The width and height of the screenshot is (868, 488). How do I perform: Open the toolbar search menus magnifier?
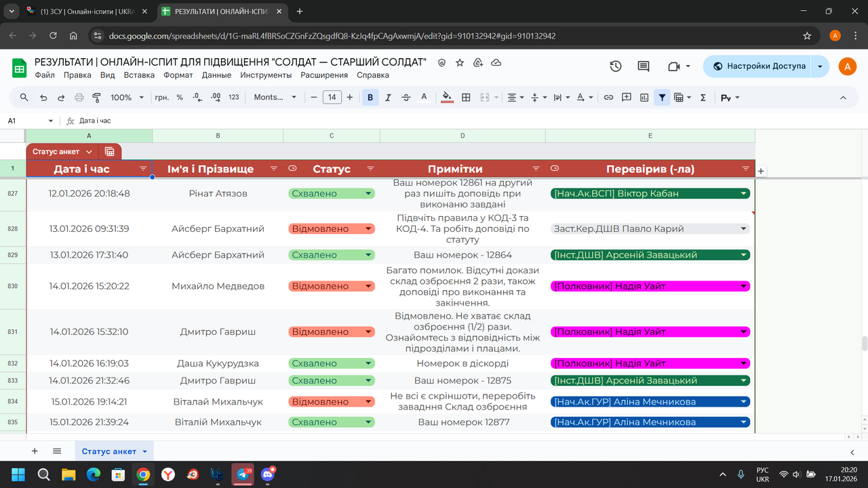tap(24, 98)
